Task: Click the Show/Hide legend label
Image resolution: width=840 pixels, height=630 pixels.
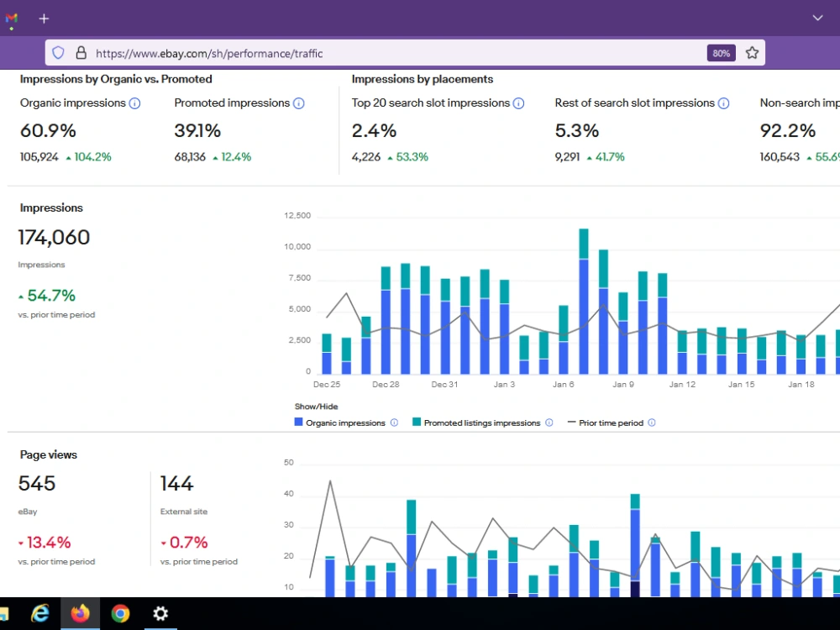Action: [316, 407]
